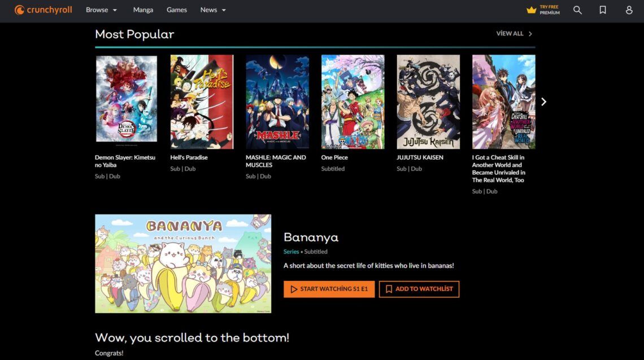Add Bananya to your watchlist
The width and height of the screenshot is (644, 360).
click(x=419, y=288)
